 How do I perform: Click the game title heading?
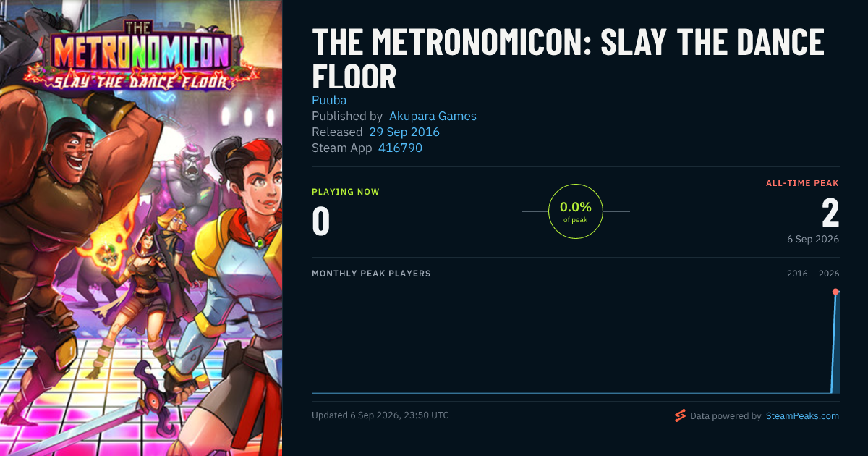pyautogui.click(x=568, y=59)
